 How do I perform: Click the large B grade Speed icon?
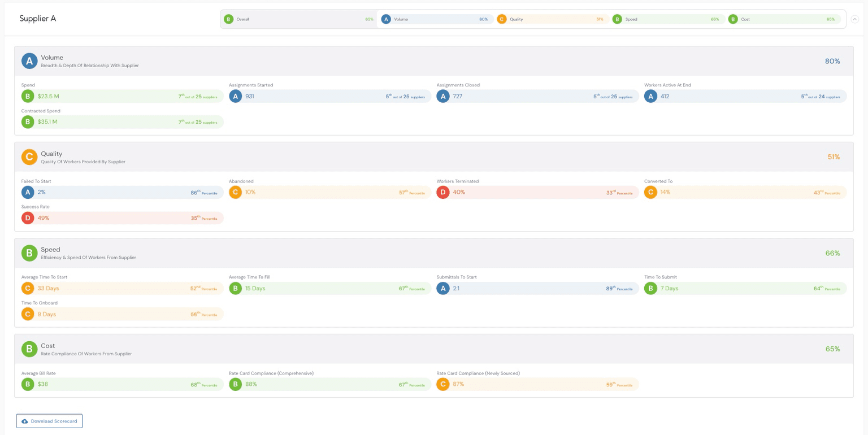[29, 253]
